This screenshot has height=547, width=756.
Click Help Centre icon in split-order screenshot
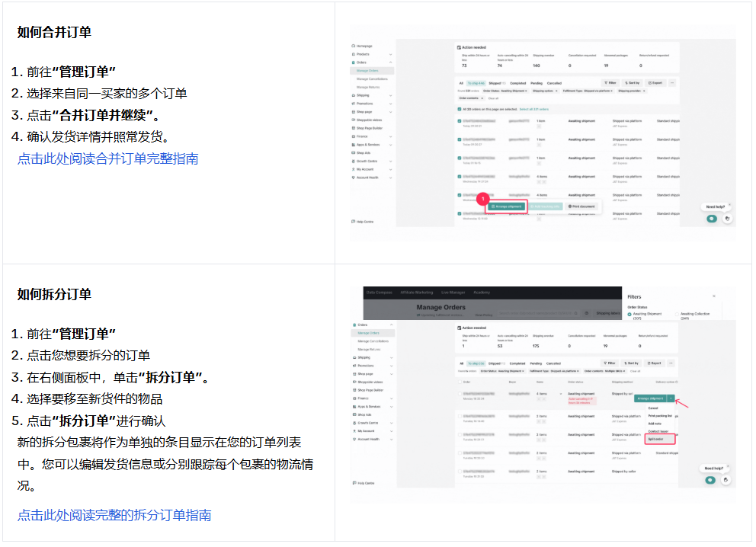(x=354, y=483)
